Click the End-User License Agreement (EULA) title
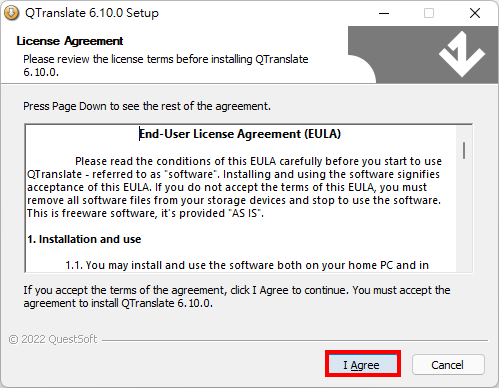Screen dimensions: 499x388 (x=240, y=134)
